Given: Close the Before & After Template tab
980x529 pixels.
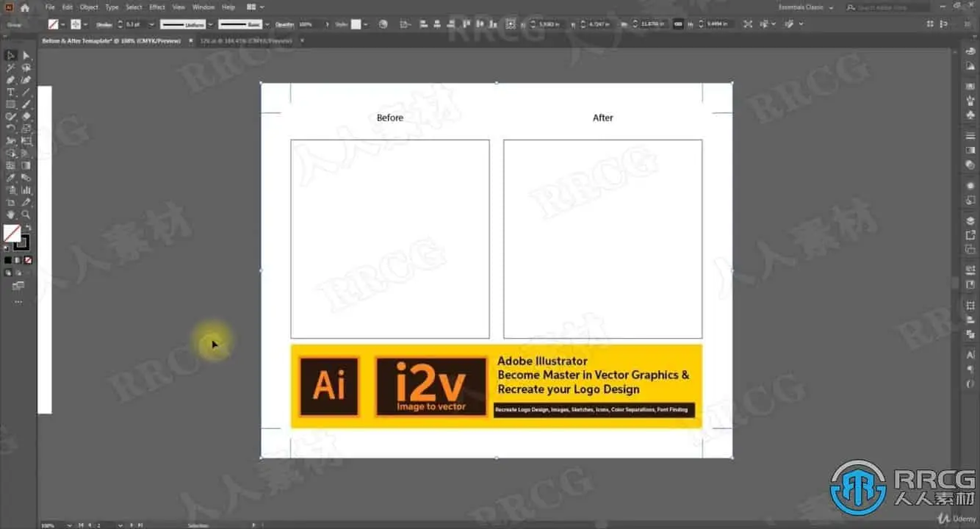Looking at the screenshot, I should (190, 40).
